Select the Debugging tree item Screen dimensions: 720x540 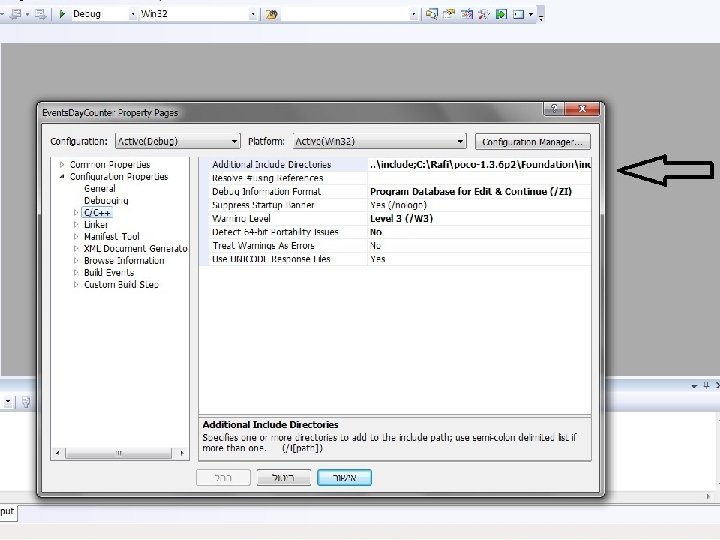(106, 201)
